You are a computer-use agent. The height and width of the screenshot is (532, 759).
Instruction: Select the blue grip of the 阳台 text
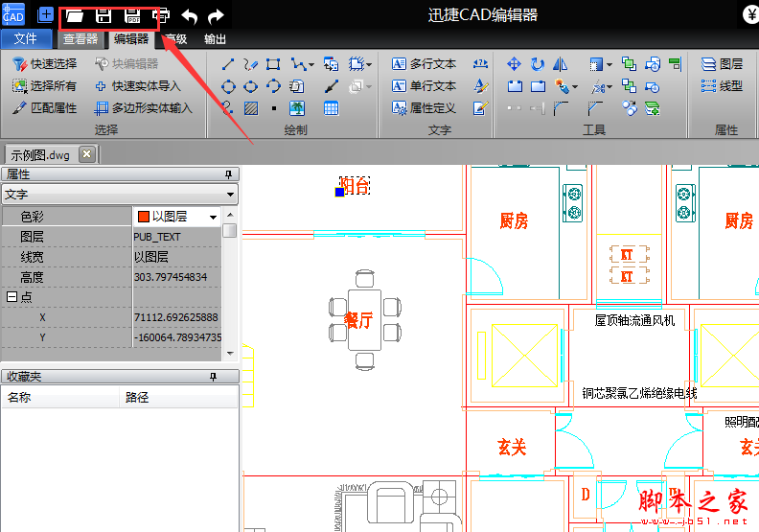click(x=340, y=192)
